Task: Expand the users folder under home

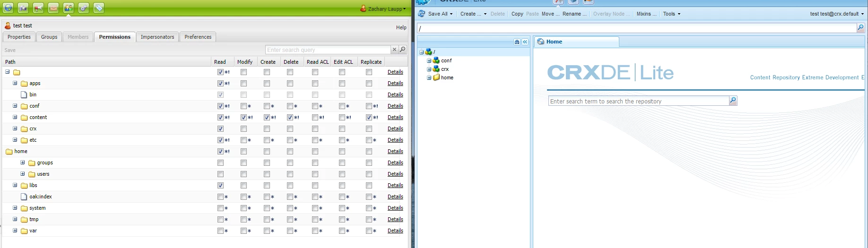Action: pyautogui.click(x=22, y=174)
